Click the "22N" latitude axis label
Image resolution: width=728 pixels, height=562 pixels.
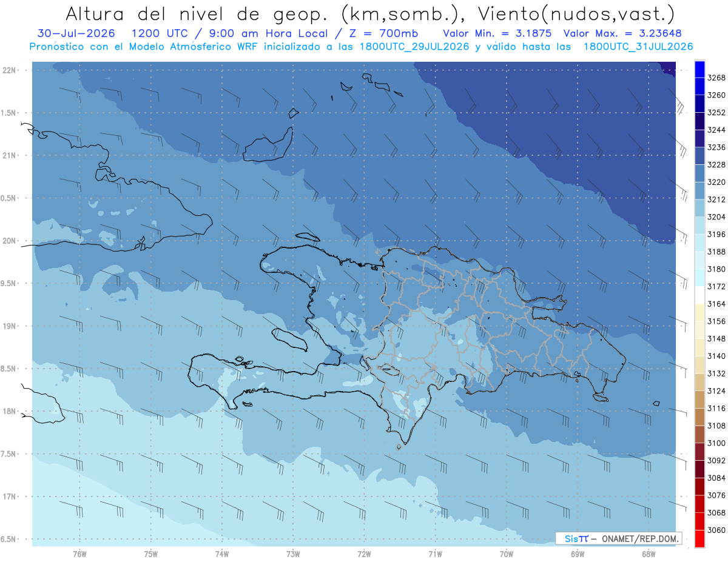[x=9, y=70]
